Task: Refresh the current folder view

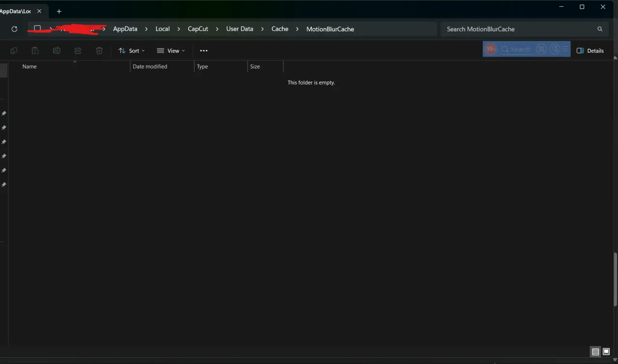Action: (x=14, y=29)
